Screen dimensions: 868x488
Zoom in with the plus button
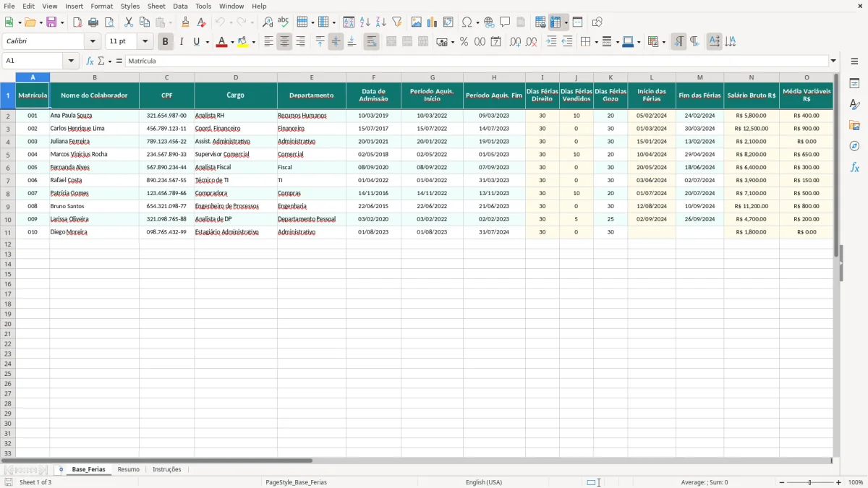click(x=839, y=482)
